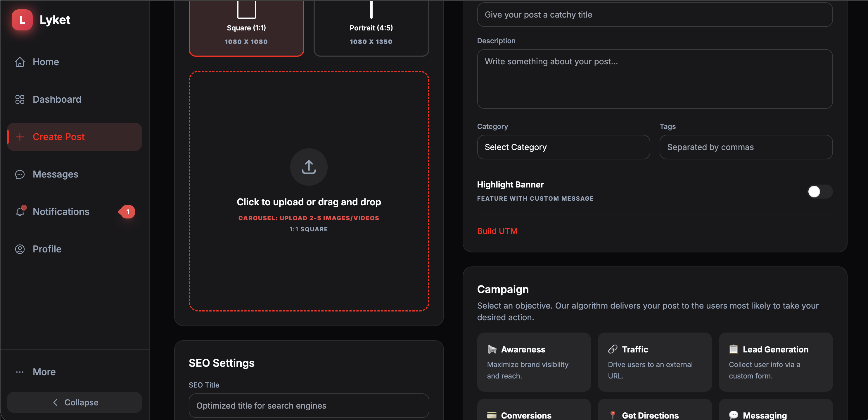Click the 'Highlight Banner' label
The height and width of the screenshot is (420, 868).
[510, 185]
